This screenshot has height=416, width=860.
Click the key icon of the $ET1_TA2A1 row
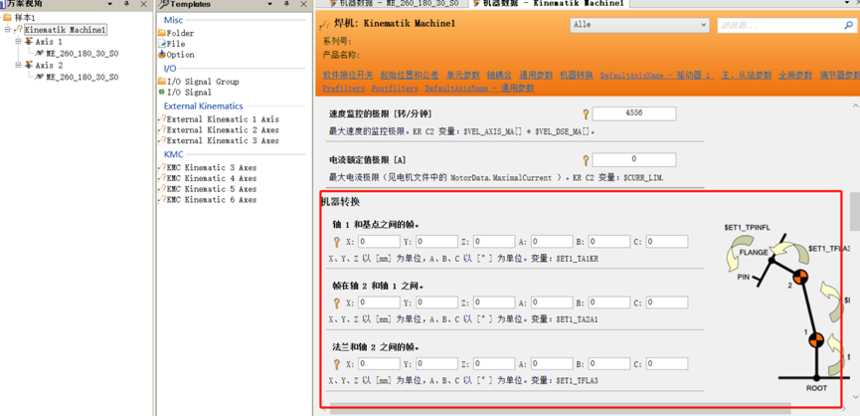tap(337, 302)
